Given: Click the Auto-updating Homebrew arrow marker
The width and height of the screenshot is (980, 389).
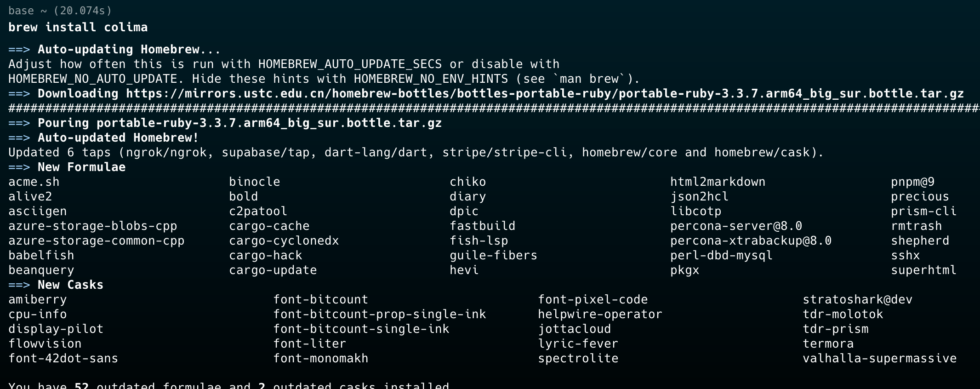Looking at the screenshot, I should [19, 49].
